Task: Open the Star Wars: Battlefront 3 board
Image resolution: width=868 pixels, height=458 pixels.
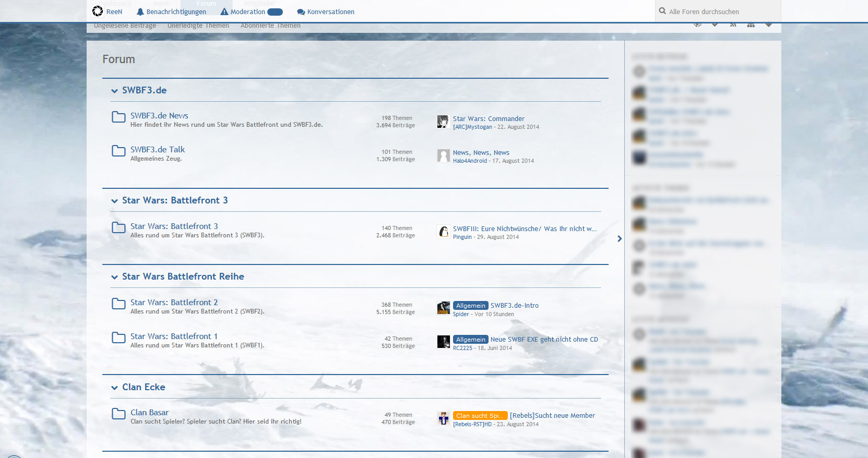Action: [174, 226]
